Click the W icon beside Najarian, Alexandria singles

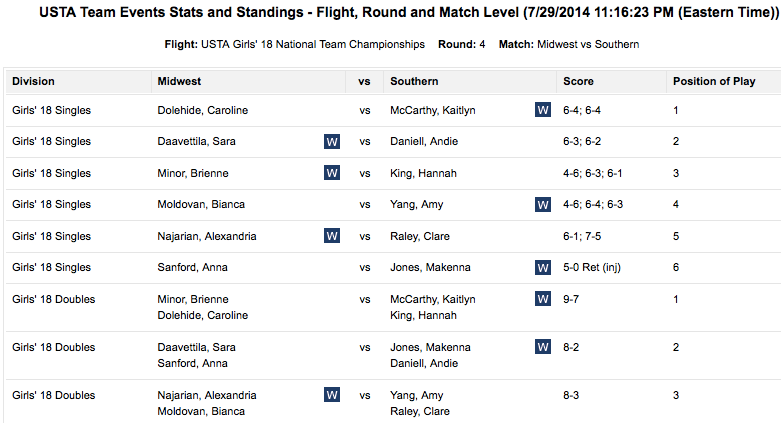(332, 236)
